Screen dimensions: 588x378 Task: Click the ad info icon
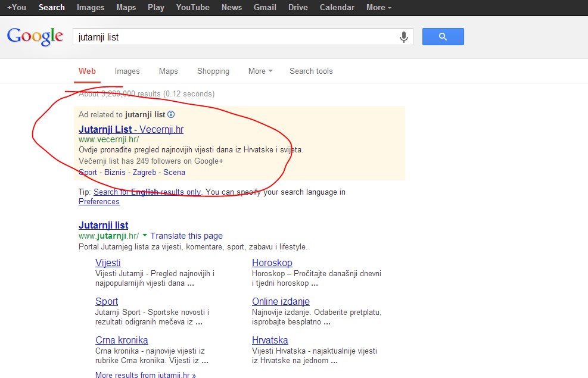171,114
